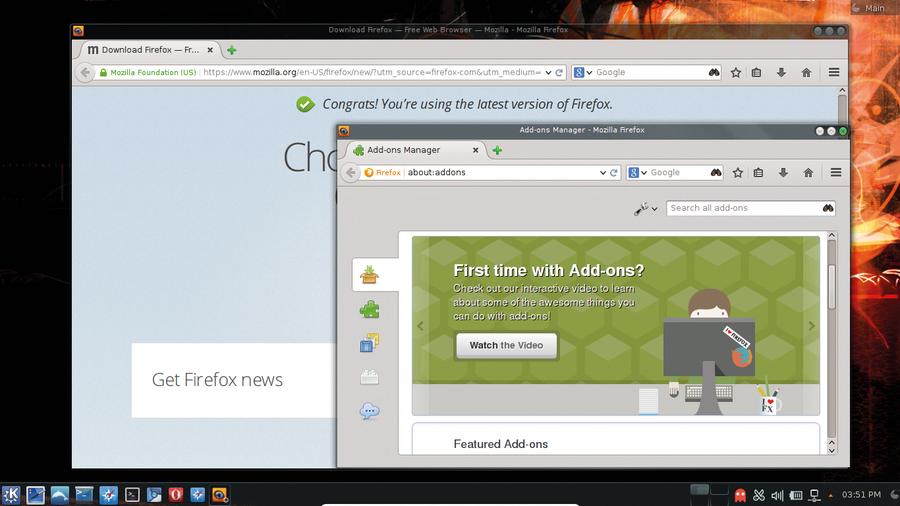The width and height of the screenshot is (900, 506).
Task: Click binoculars search icon in Add-ons window toolbar
Action: tap(716, 172)
